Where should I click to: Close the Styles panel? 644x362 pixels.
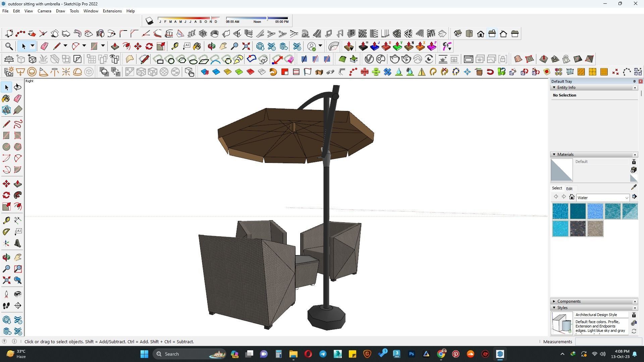tap(635, 308)
